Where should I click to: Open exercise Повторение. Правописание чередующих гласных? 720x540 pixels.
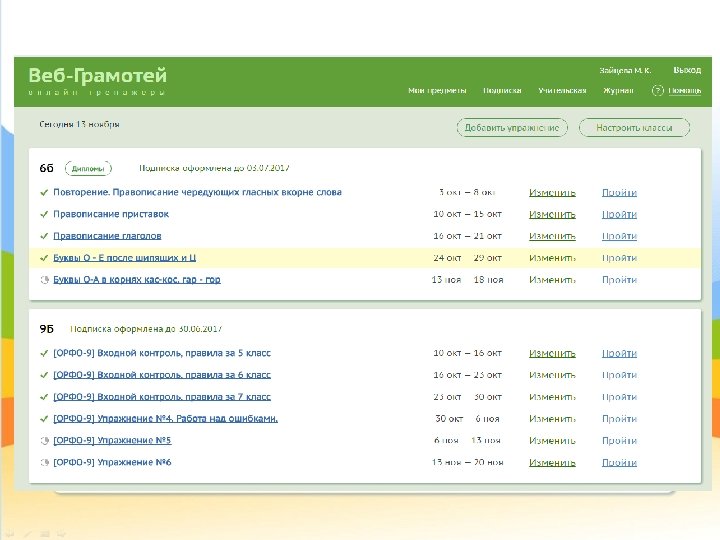197,192
